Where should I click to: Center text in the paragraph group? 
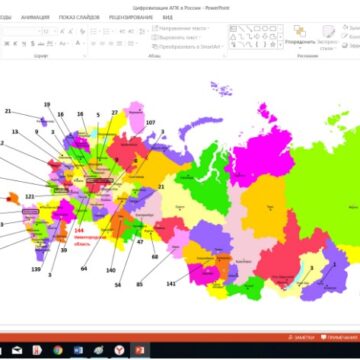(102, 43)
